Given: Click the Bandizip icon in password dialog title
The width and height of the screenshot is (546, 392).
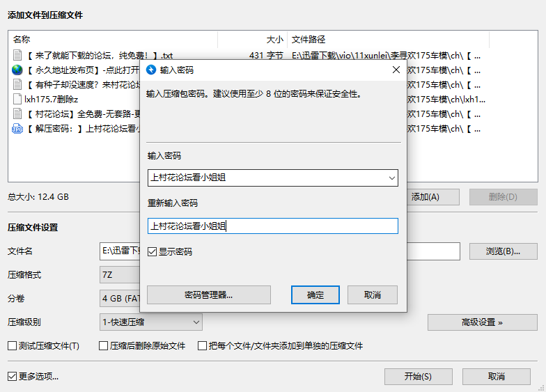Looking at the screenshot, I should coord(151,70).
